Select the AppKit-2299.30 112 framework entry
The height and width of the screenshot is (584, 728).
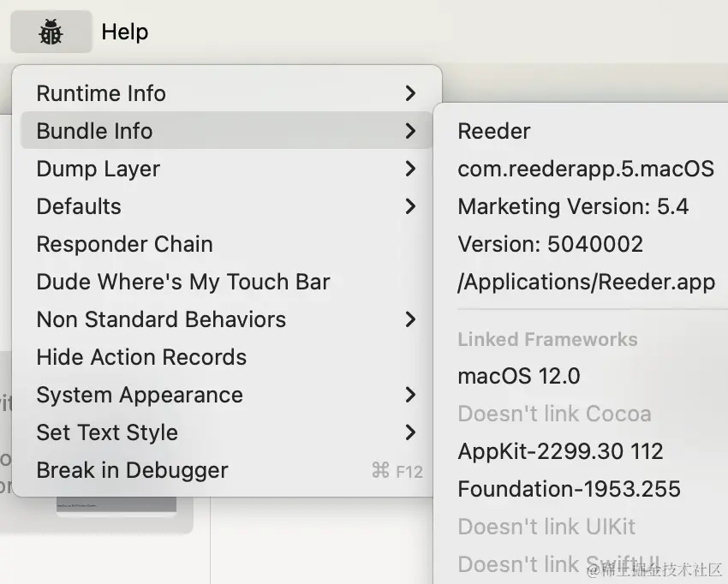coord(560,451)
